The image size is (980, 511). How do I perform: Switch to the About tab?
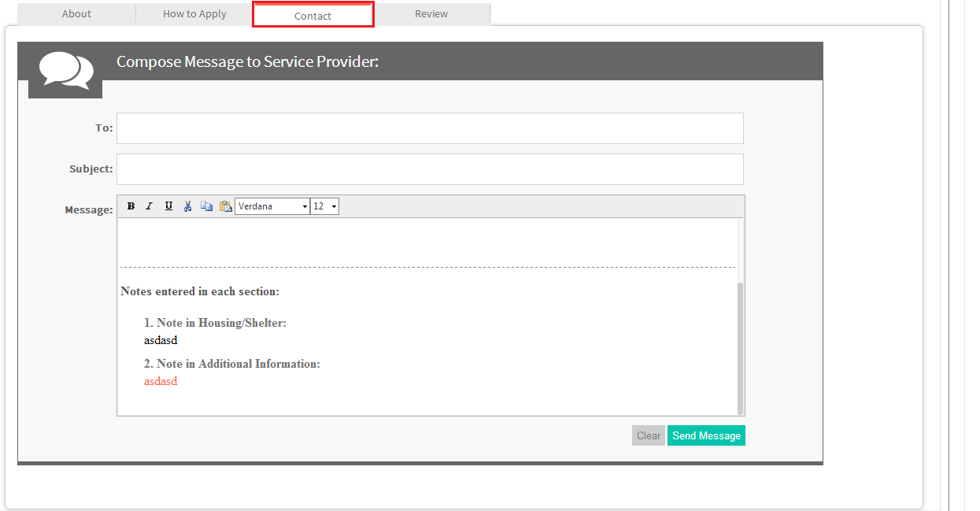click(x=76, y=13)
